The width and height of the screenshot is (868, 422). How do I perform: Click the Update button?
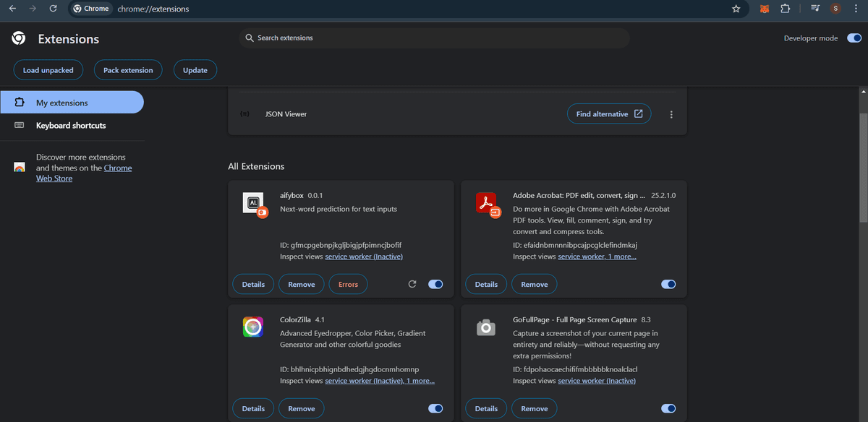point(195,70)
